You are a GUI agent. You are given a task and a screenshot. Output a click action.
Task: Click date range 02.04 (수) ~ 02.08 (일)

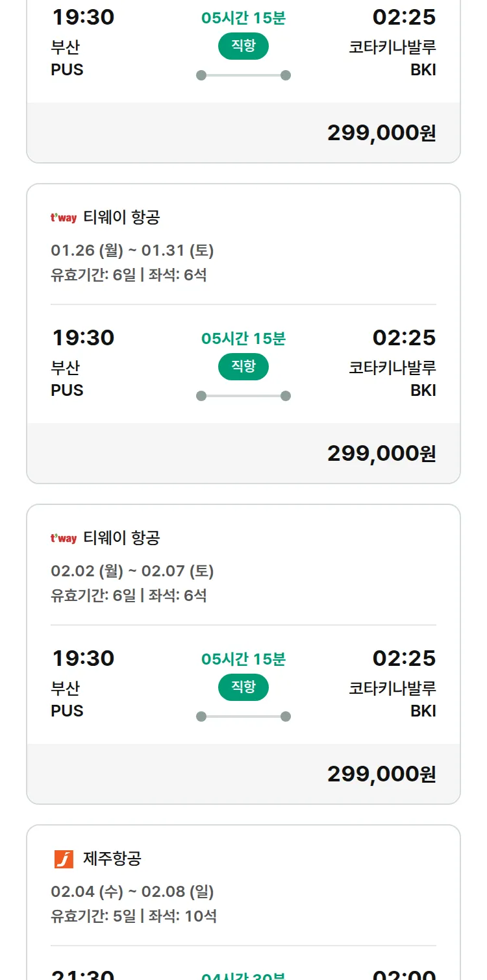tap(132, 892)
